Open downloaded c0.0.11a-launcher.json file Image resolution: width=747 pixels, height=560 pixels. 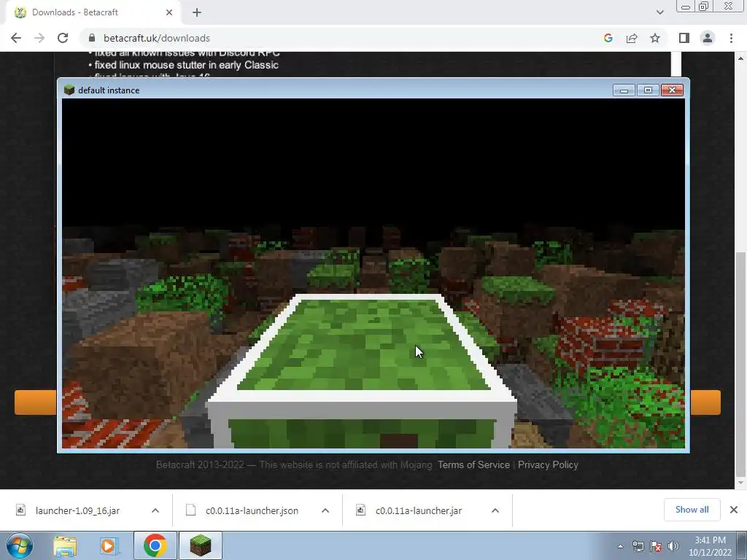coord(252,510)
